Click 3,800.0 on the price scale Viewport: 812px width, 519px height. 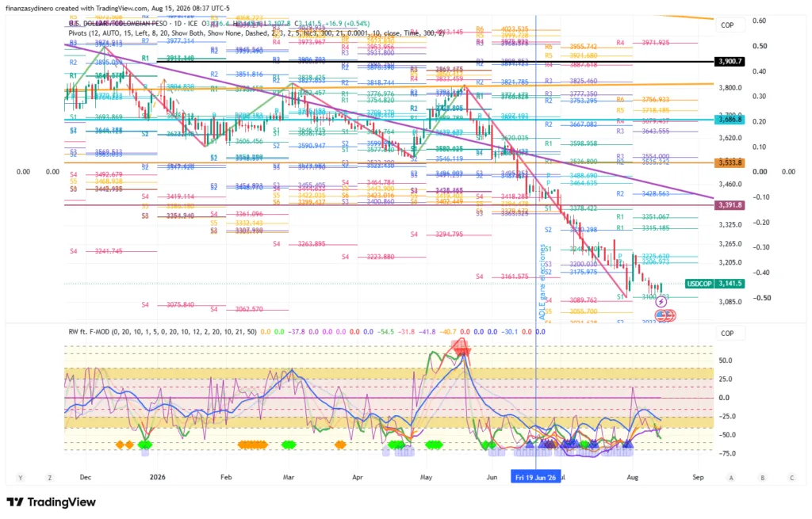[730, 88]
